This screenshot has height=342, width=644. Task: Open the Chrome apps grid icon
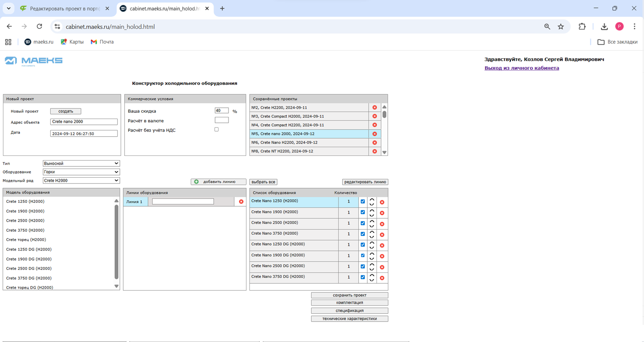pyautogui.click(x=8, y=42)
